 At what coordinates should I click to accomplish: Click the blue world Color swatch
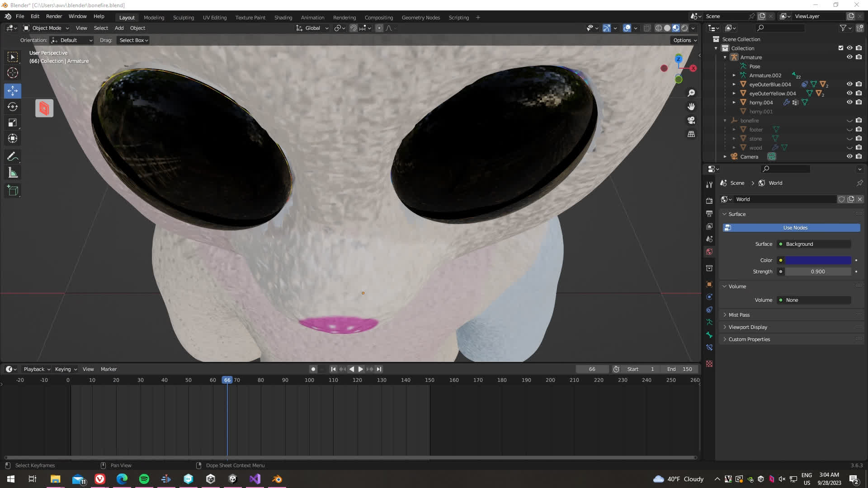click(818, 260)
